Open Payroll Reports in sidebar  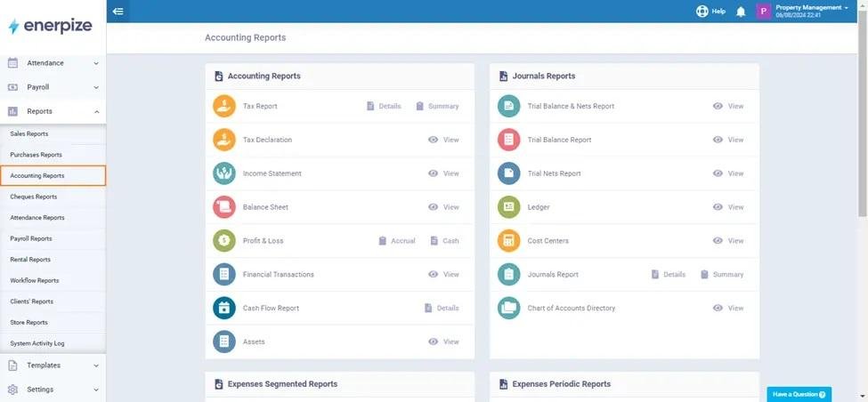click(x=31, y=239)
